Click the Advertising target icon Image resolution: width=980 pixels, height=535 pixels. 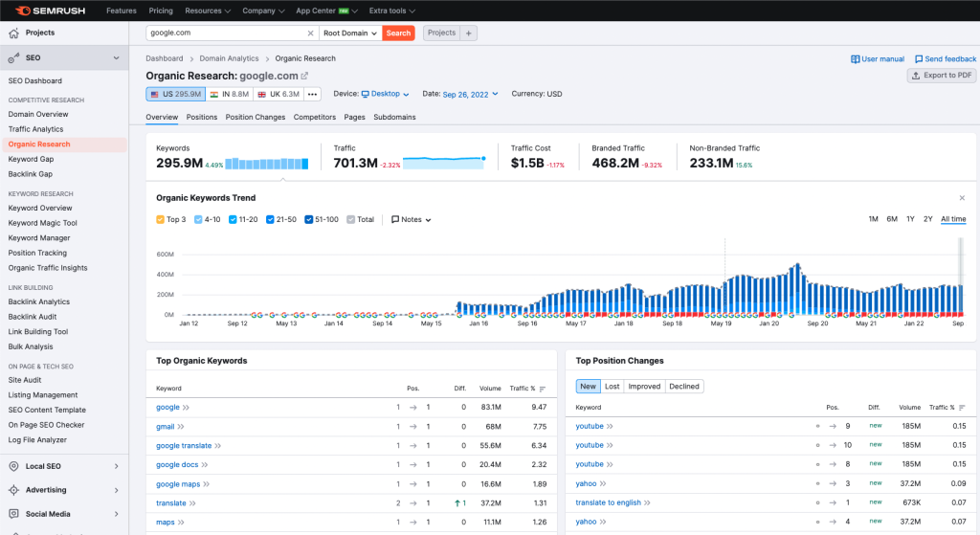[x=13, y=490]
